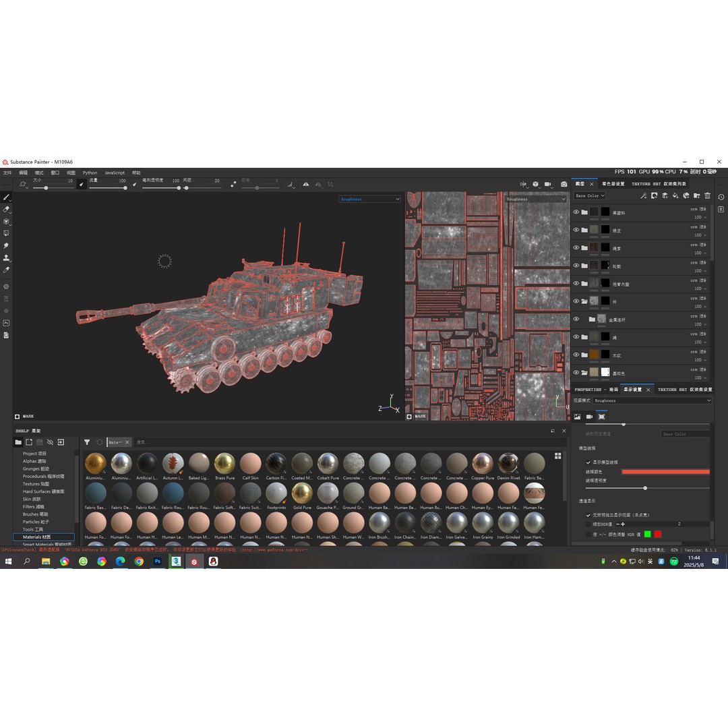
Task: Switch to TEXTURE SET 纹理集列表 tab
Action: pos(659,184)
